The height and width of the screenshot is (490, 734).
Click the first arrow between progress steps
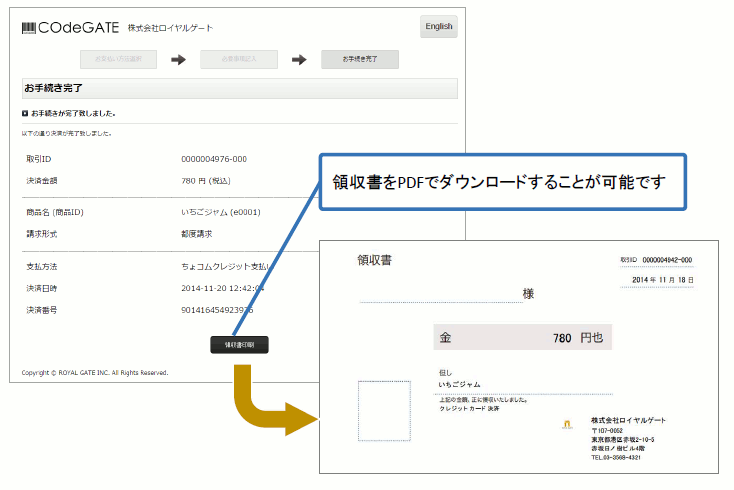178,60
